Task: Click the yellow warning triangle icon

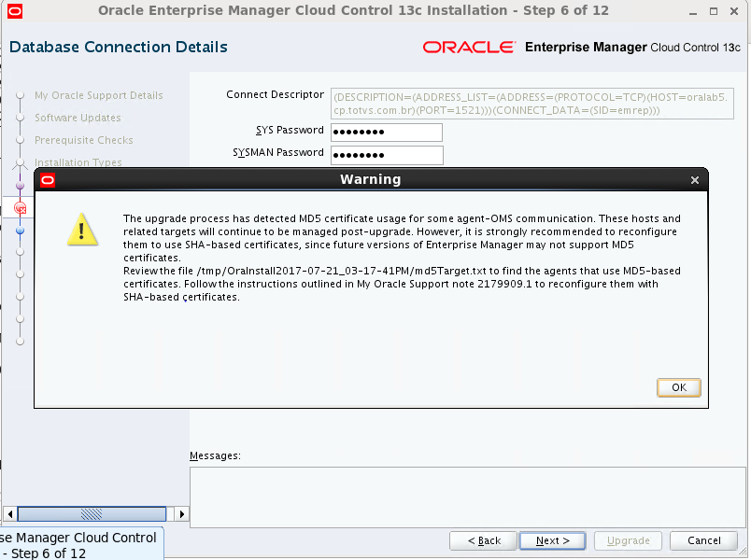Action: (x=82, y=230)
